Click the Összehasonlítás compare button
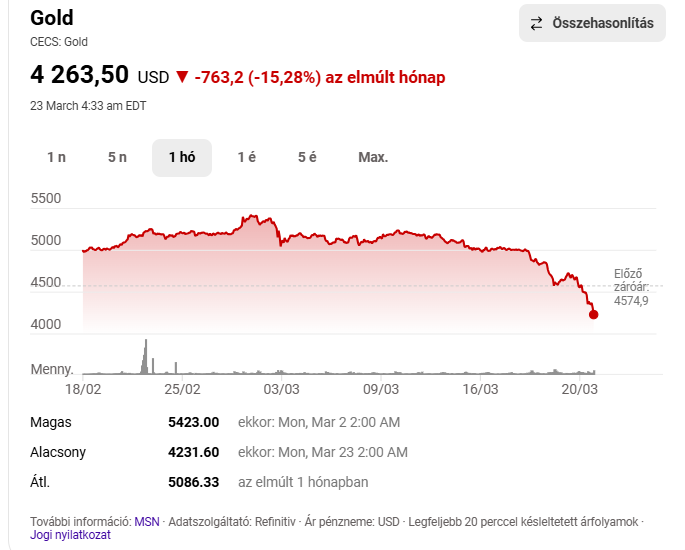 pos(592,23)
